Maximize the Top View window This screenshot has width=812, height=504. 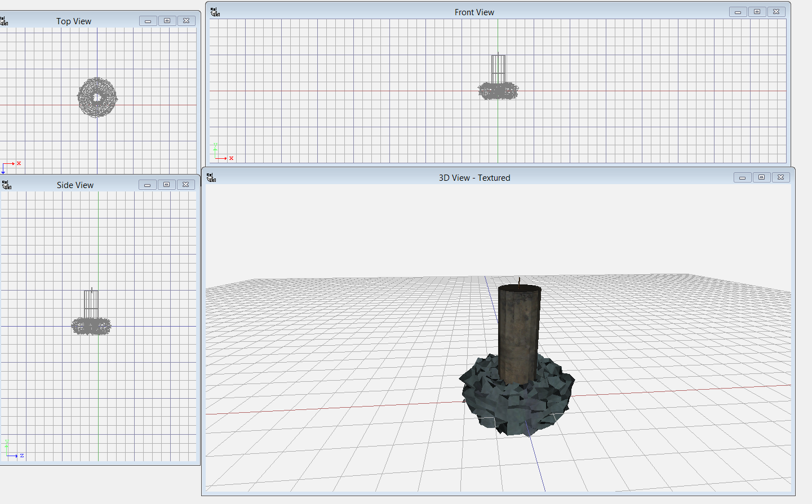click(x=167, y=21)
